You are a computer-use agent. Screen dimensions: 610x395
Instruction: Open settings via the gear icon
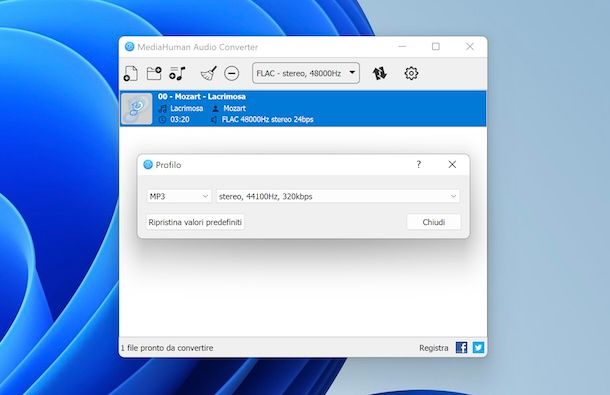411,73
